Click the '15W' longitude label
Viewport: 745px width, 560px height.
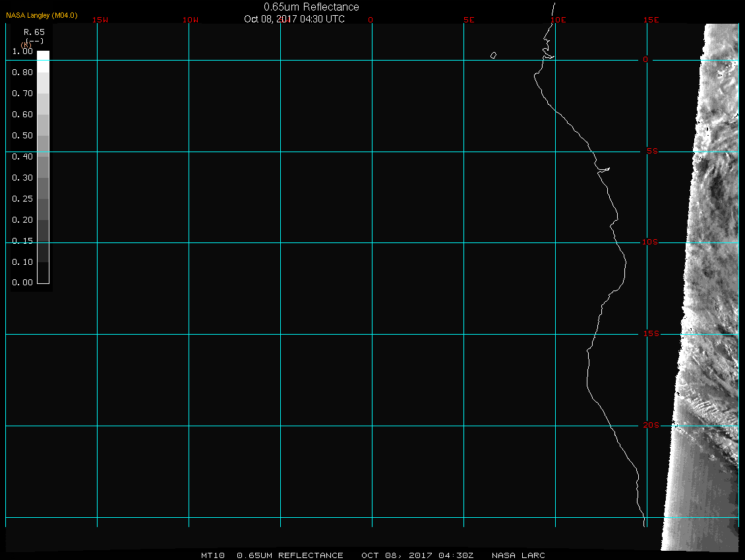[x=100, y=20]
